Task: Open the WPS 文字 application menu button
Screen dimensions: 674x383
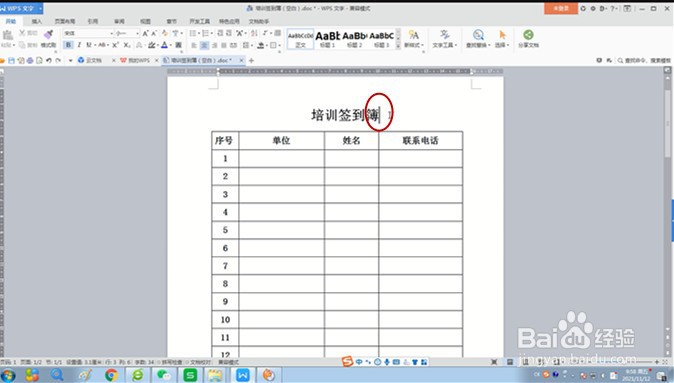Action: click(21, 8)
